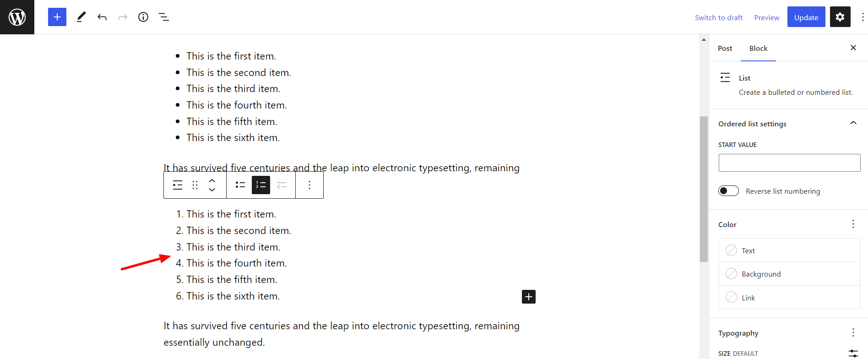Move the list block up using the chevron
The image size is (868, 359).
[212, 180]
